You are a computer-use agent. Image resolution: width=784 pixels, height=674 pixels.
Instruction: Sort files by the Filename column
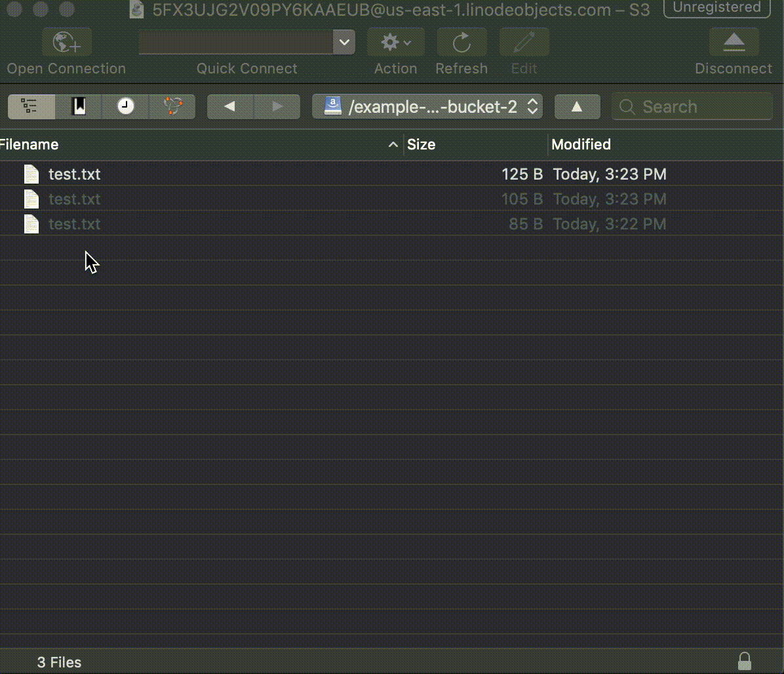coord(197,144)
